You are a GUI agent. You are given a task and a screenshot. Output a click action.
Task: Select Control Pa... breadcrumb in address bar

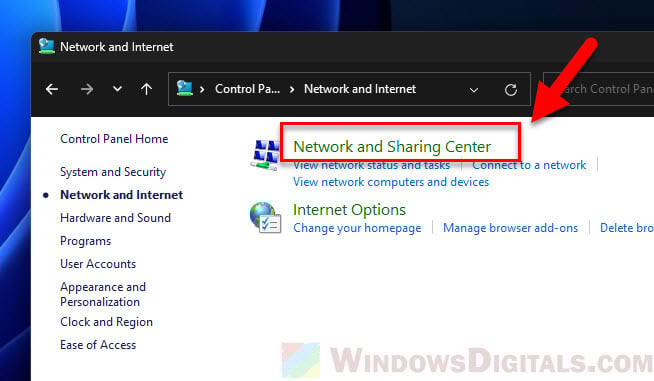point(247,89)
